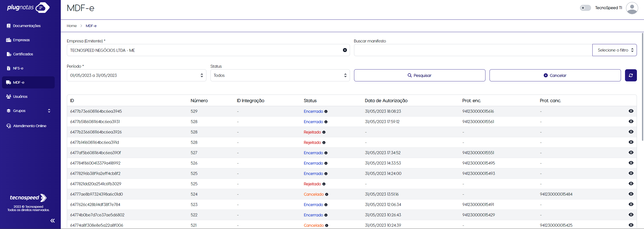Click the Home breadcrumb link
The width and height of the screenshot is (644, 229).
click(x=72, y=26)
